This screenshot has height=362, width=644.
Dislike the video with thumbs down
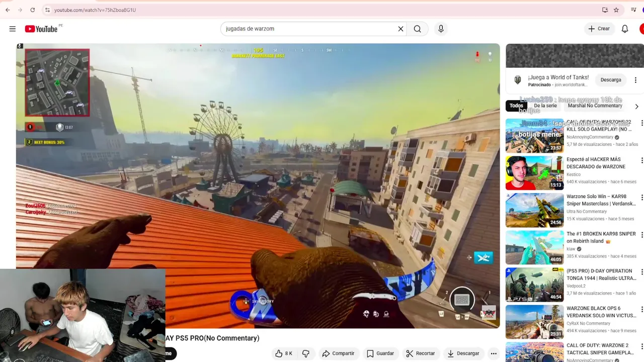(306, 353)
